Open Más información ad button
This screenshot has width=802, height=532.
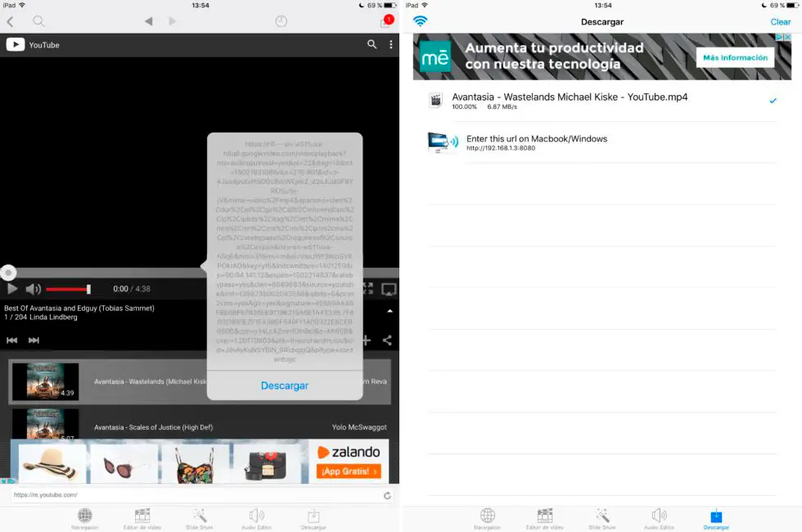(735, 57)
